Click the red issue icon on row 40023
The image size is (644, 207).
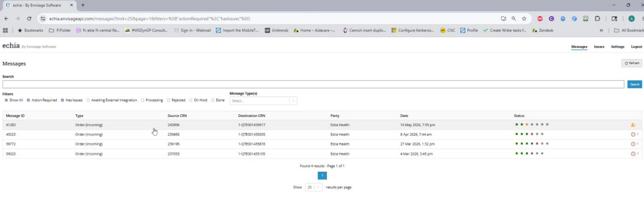click(633, 135)
